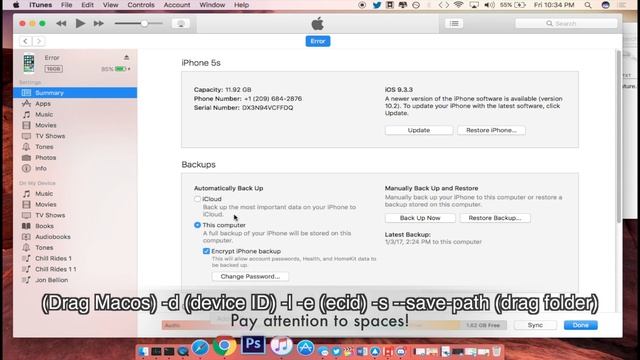Open iTunes from the Dock
Image resolution: width=640 pixels, height=360 pixels.
pos(281,346)
